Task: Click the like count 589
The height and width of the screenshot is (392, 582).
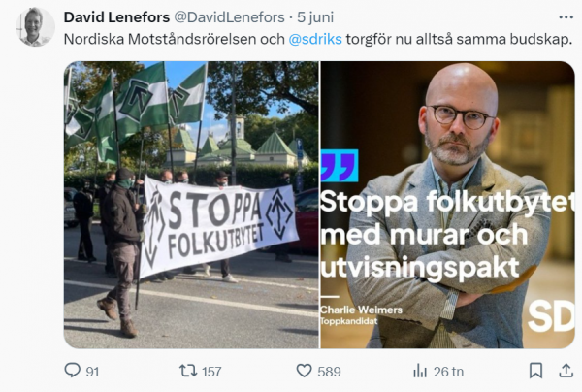Action: (329, 372)
